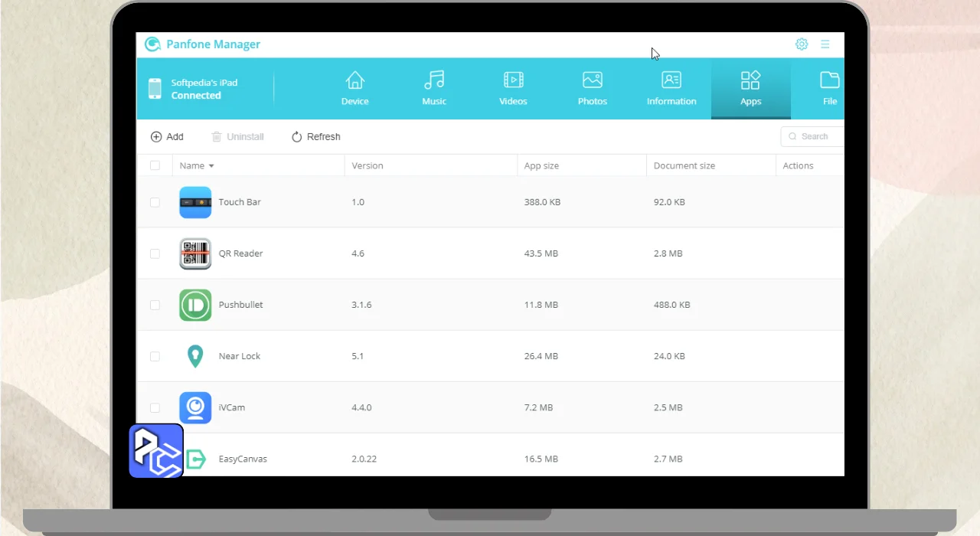Open the hamburger menu icon

pyautogui.click(x=825, y=44)
